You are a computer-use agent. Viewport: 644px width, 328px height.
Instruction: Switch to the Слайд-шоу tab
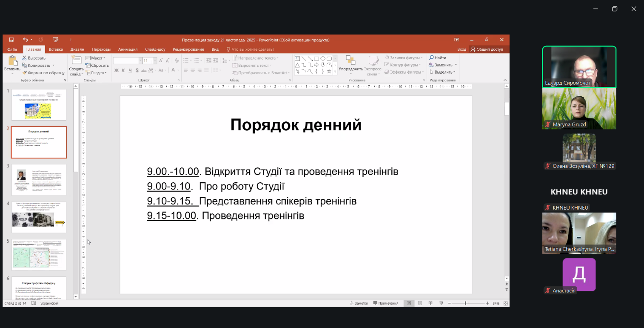tap(155, 49)
